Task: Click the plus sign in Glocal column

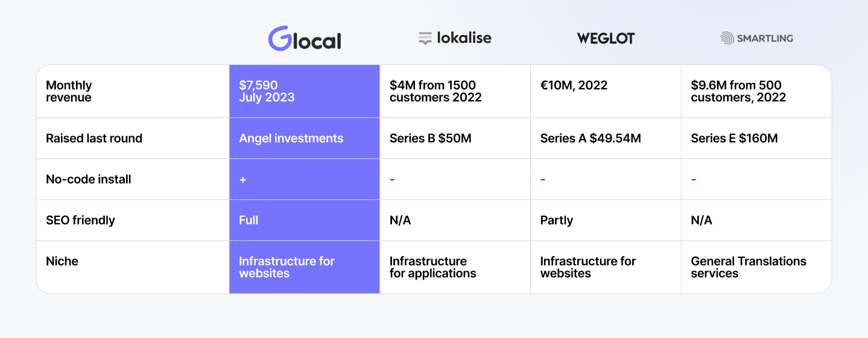Action: (x=243, y=180)
